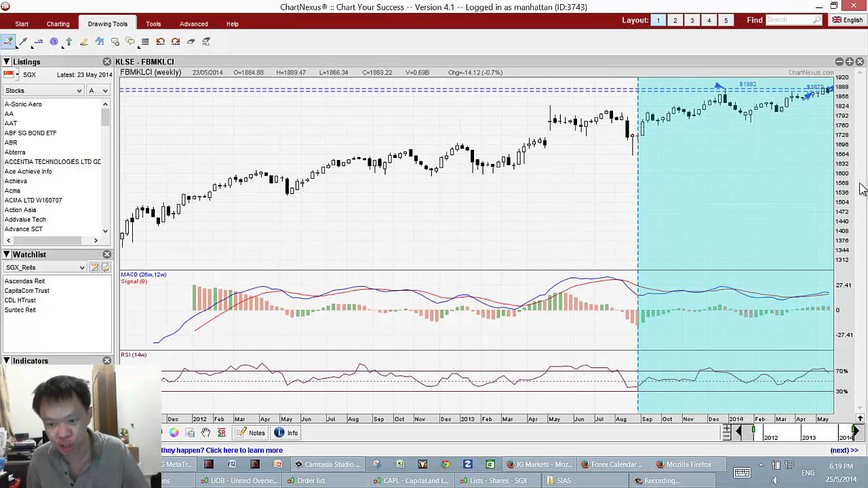Viewport: 868px width, 488px height.
Task: Open the Charting tab
Action: tap(58, 24)
